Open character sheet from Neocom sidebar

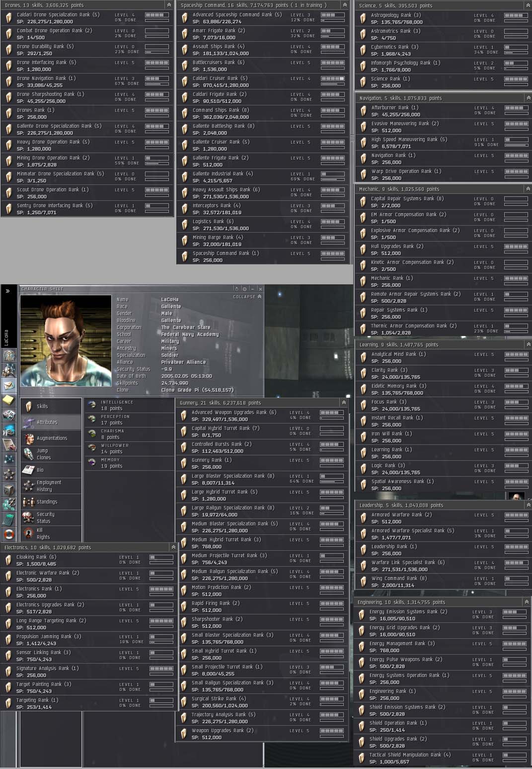(9, 356)
